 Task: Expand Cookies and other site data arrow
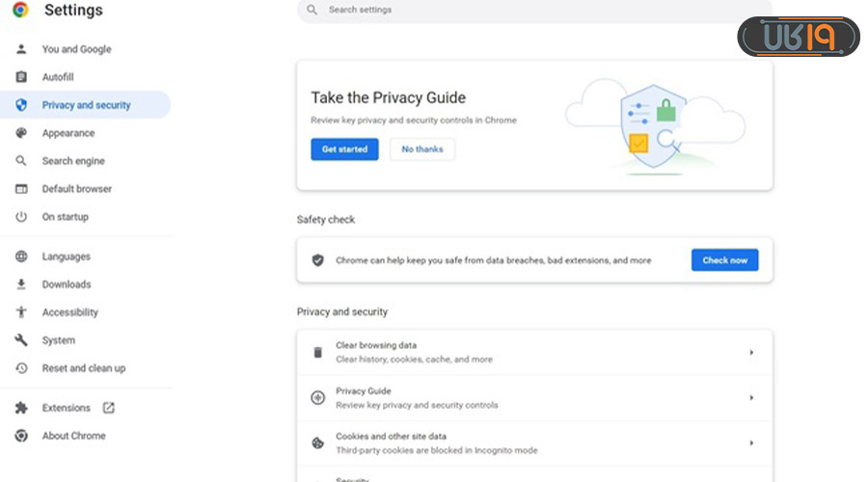click(751, 442)
